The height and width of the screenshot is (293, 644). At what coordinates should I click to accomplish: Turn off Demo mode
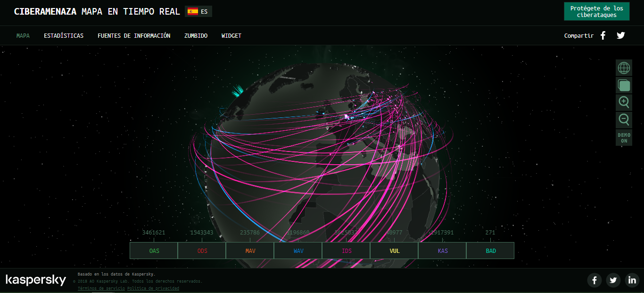point(624,138)
